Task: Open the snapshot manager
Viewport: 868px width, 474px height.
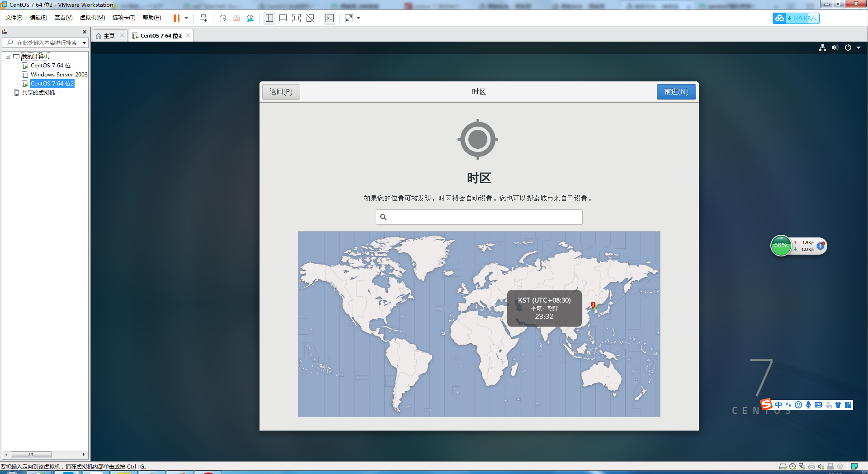Action: pyautogui.click(x=250, y=18)
